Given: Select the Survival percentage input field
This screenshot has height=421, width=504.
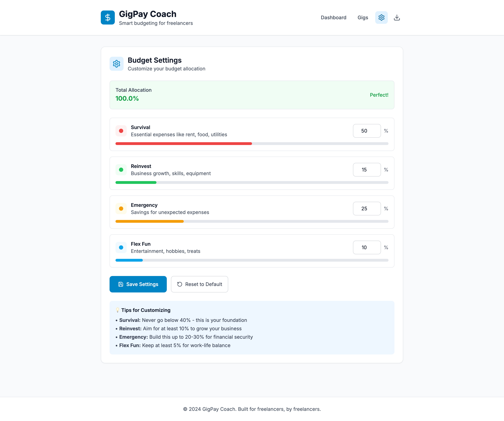Looking at the screenshot, I should coord(367,131).
